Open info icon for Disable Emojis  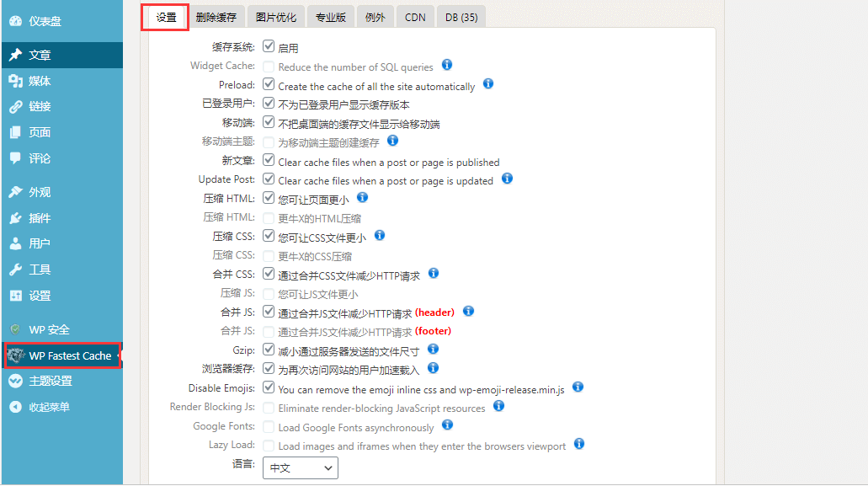(578, 387)
